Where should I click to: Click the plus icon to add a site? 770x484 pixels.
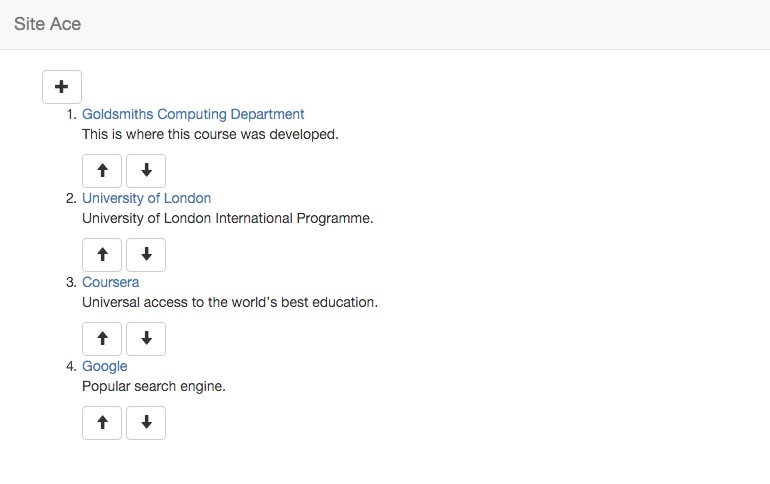(62, 87)
